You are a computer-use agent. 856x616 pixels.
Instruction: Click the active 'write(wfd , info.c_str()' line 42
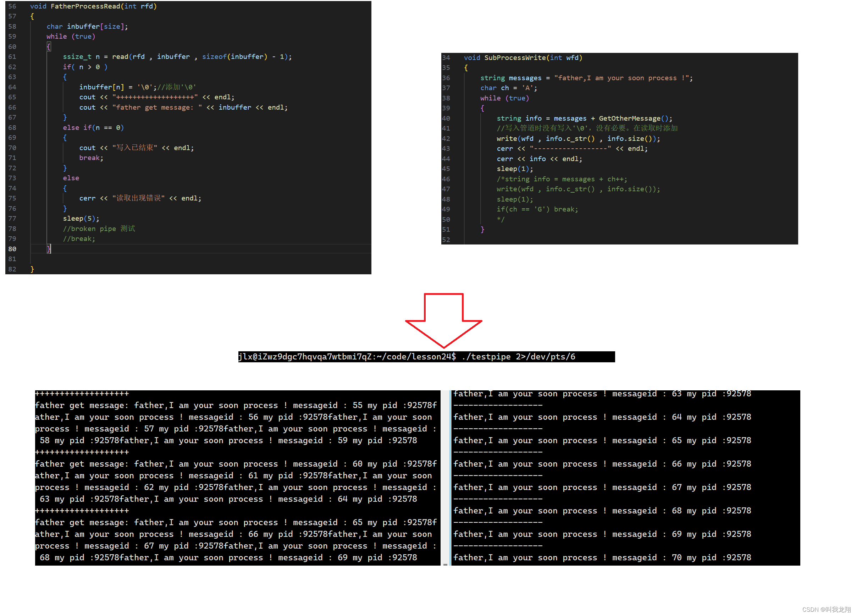(578, 138)
